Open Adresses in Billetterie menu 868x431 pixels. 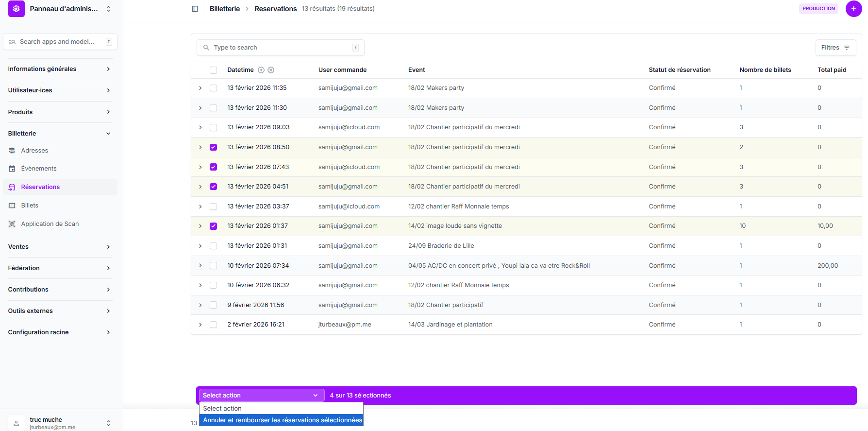click(x=34, y=151)
